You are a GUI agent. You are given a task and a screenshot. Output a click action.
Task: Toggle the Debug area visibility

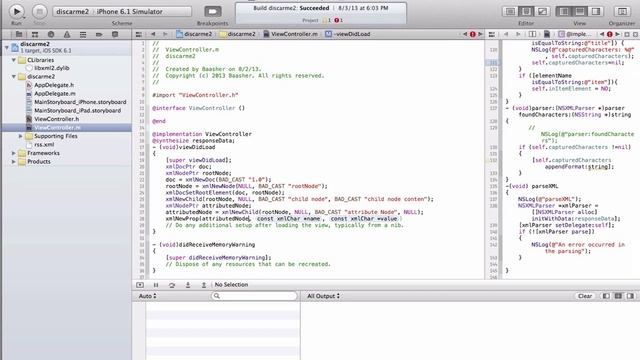tap(580, 11)
